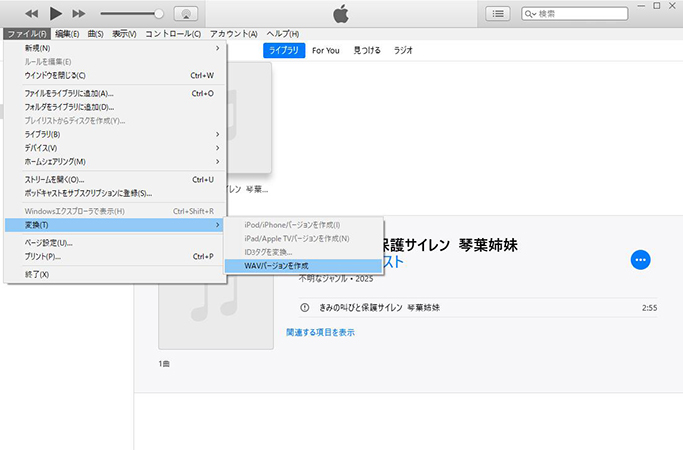
Task: Switch to the ライブラリ tab
Action: 284,50
